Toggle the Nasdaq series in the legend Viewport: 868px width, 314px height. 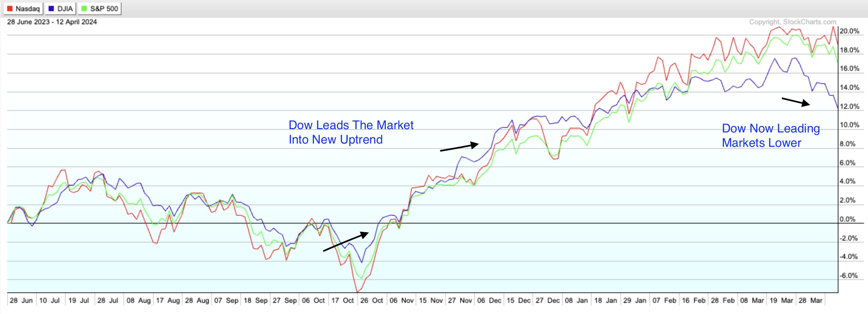pos(24,9)
